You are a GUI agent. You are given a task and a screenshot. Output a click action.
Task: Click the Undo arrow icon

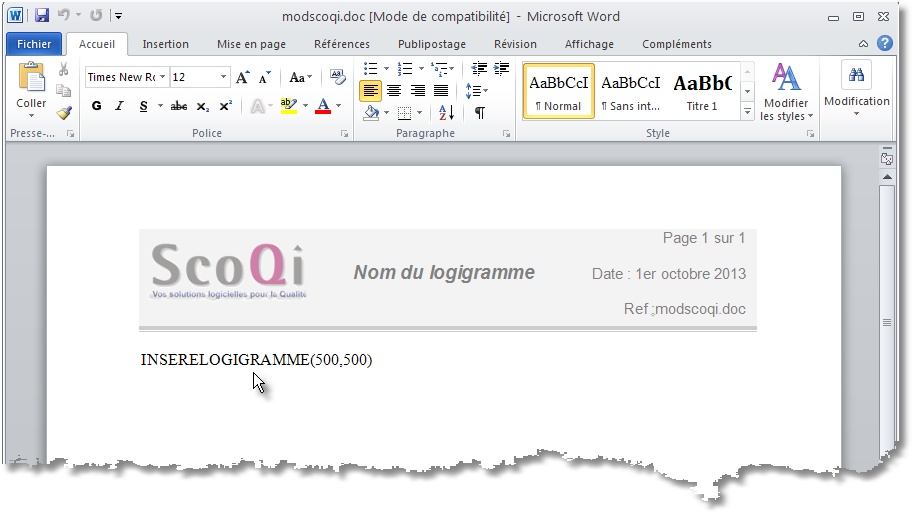[63, 15]
